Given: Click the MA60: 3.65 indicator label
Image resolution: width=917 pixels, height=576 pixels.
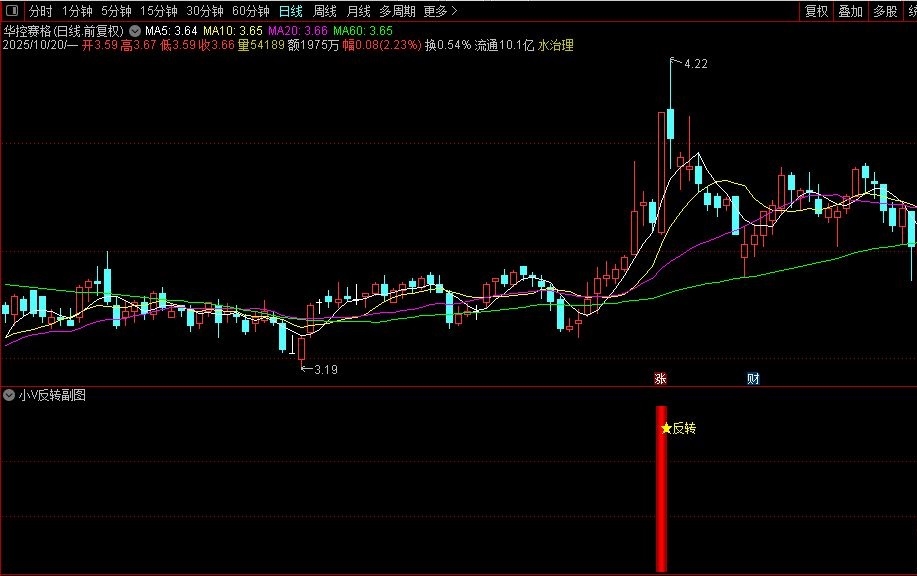Looking at the screenshot, I should 363,31.
